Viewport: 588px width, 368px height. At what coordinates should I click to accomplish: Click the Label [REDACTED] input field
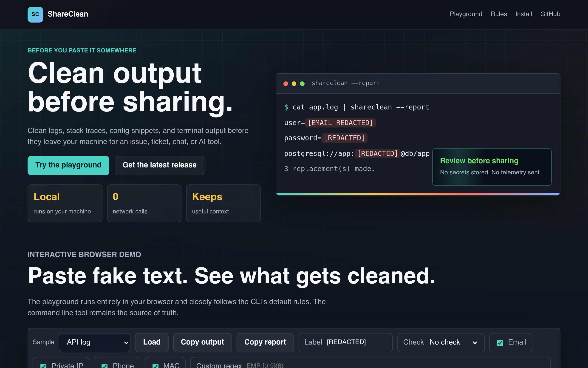(x=345, y=342)
